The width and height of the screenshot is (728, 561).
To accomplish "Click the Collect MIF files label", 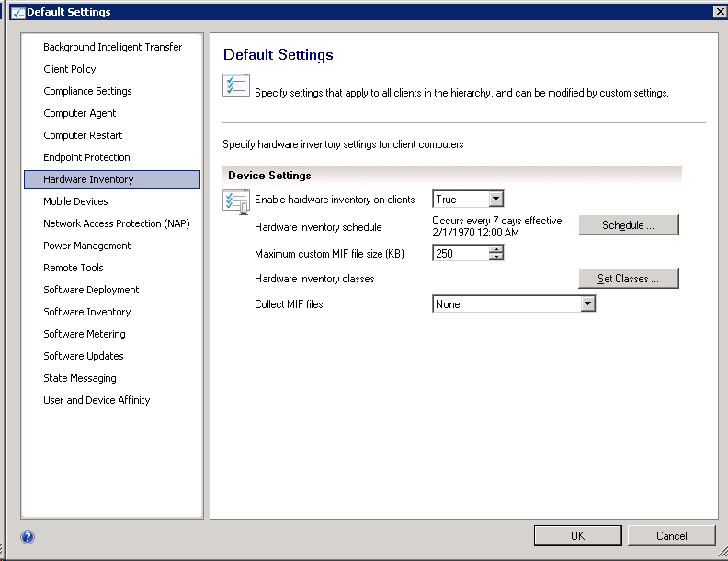I will [289, 304].
